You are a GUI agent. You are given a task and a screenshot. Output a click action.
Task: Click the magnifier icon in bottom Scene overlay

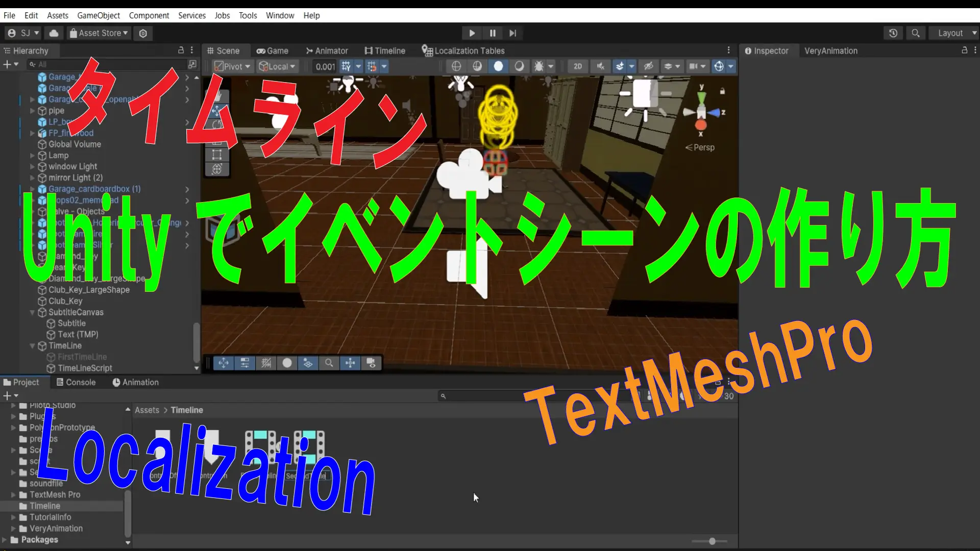coord(329,363)
